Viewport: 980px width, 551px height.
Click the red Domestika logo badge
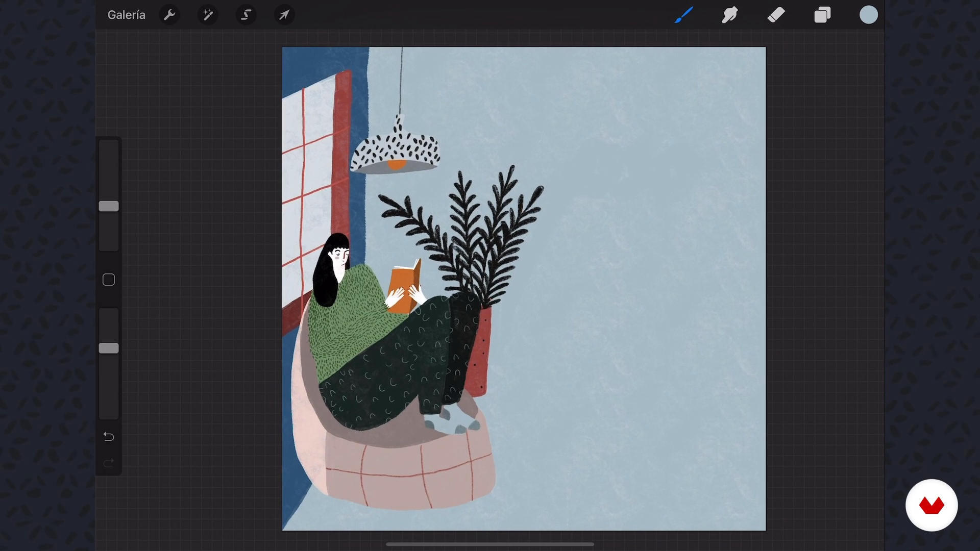pyautogui.click(x=932, y=505)
